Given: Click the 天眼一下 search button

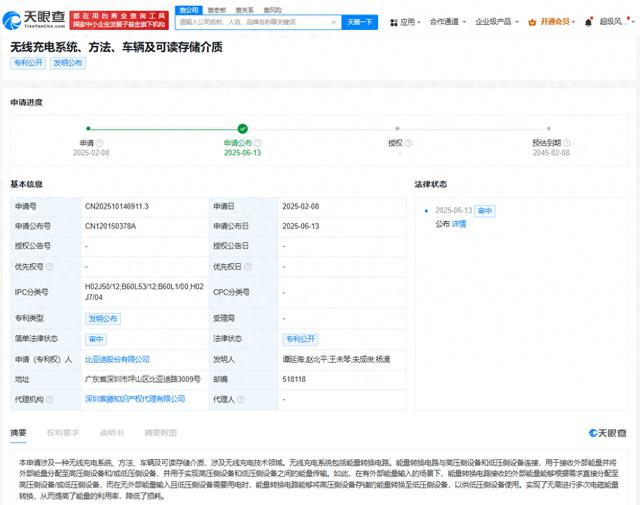Looking at the screenshot, I should pyautogui.click(x=360, y=22).
